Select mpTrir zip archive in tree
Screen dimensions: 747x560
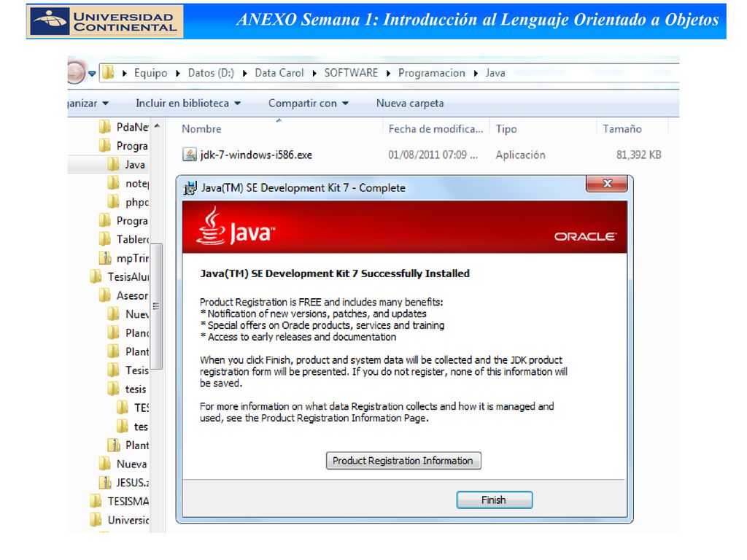pyautogui.click(x=124, y=258)
